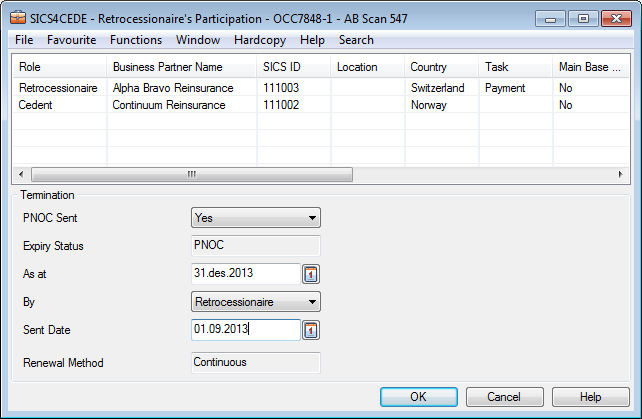The image size is (642, 419).
Task: Click the horizontal scrollbar thumb in table
Action: pyautogui.click(x=192, y=174)
